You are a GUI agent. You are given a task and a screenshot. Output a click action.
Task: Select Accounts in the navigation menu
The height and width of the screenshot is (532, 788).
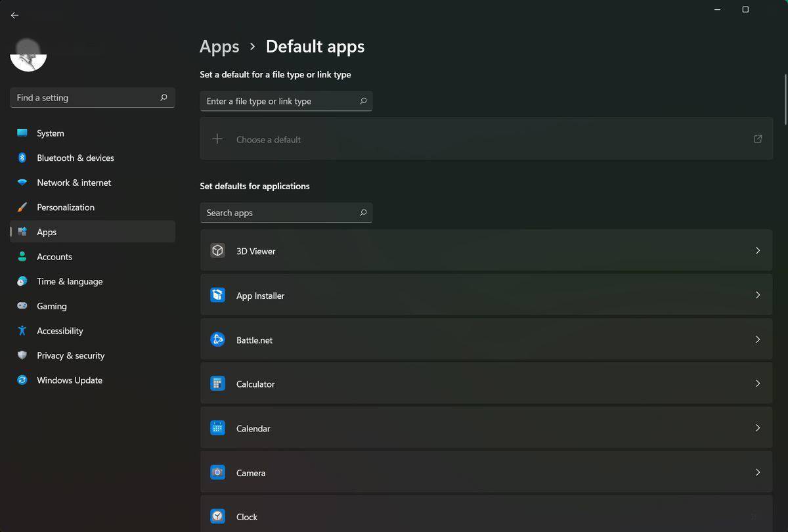pyautogui.click(x=55, y=256)
